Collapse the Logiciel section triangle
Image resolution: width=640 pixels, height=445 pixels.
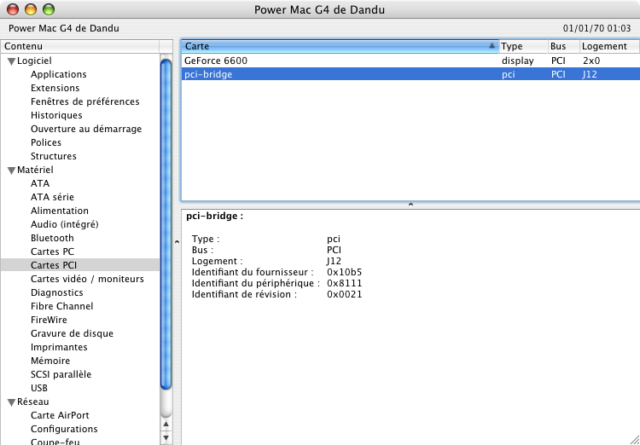coord(11,61)
